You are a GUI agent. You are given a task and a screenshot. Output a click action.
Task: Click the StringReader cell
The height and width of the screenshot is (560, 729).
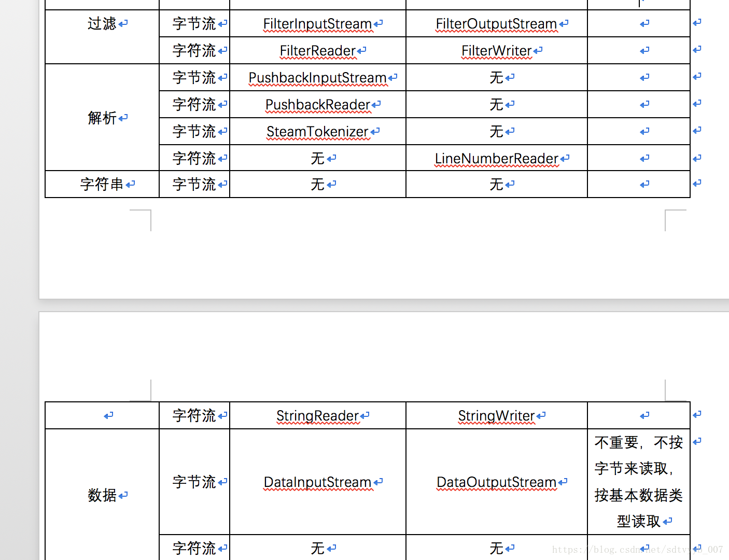pyautogui.click(x=317, y=415)
